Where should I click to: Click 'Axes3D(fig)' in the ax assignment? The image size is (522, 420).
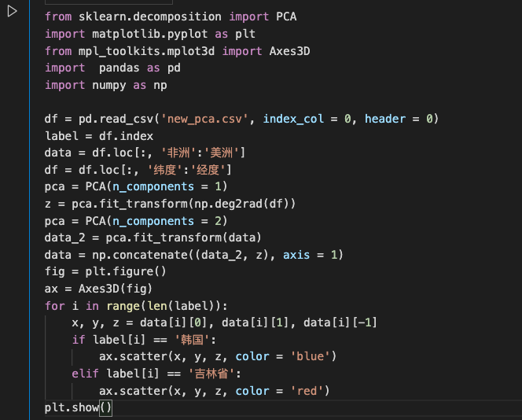pos(116,289)
